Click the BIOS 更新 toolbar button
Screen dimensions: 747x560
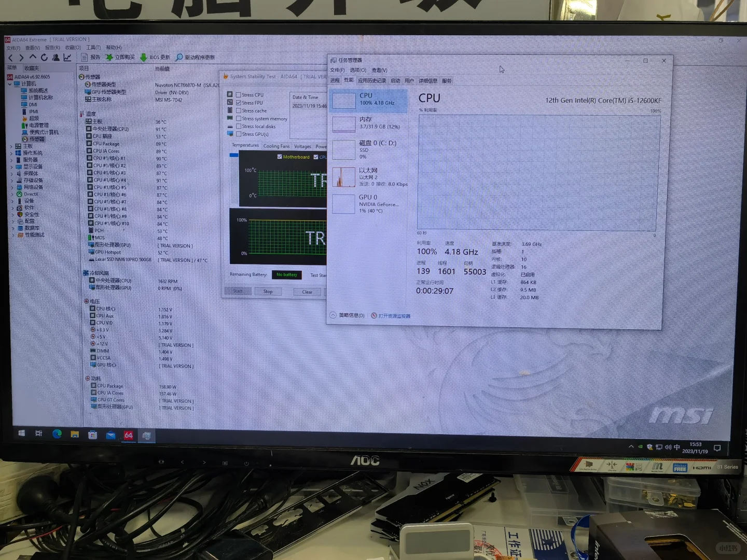pos(155,58)
